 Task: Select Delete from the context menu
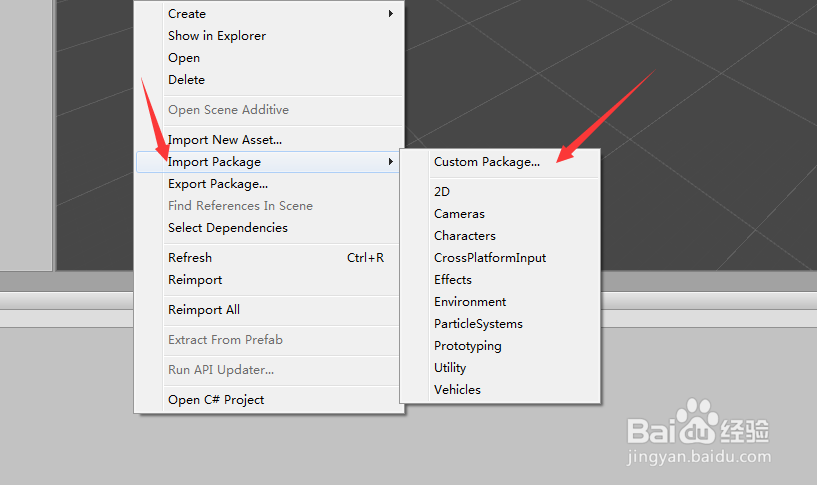(269, 80)
